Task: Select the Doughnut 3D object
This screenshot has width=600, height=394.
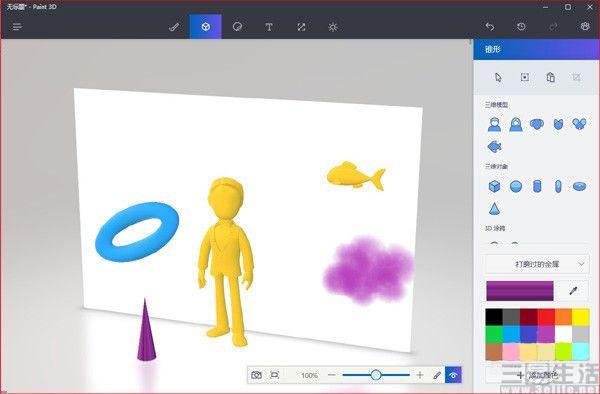Action: 579,186
